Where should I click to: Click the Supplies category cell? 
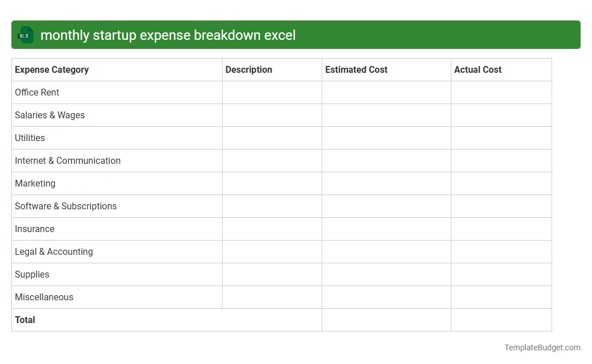32,274
